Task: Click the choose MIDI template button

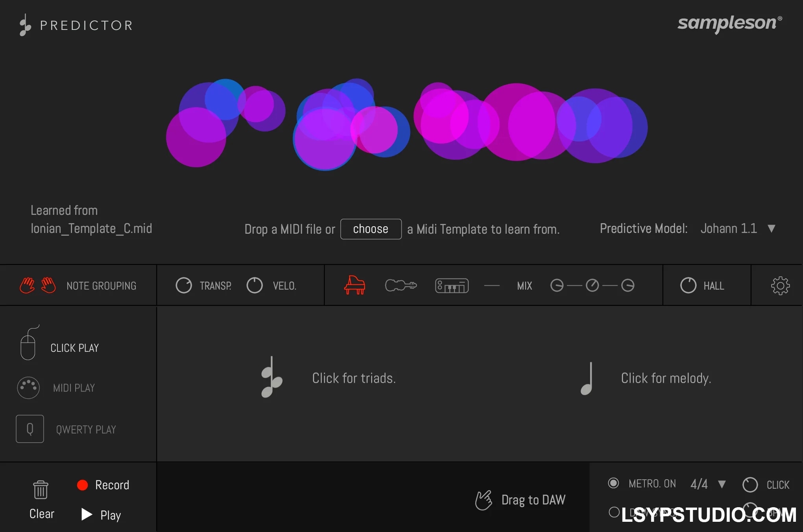Action: pos(371,229)
